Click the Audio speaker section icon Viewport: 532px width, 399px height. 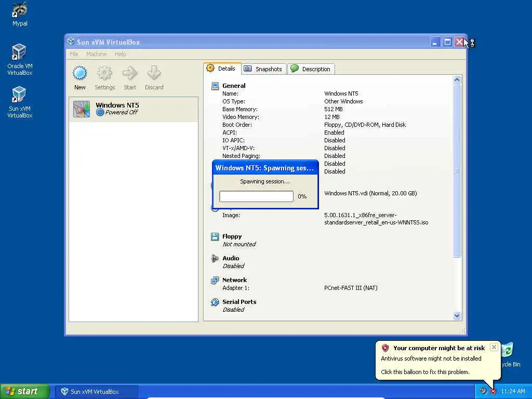click(x=215, y=259)
